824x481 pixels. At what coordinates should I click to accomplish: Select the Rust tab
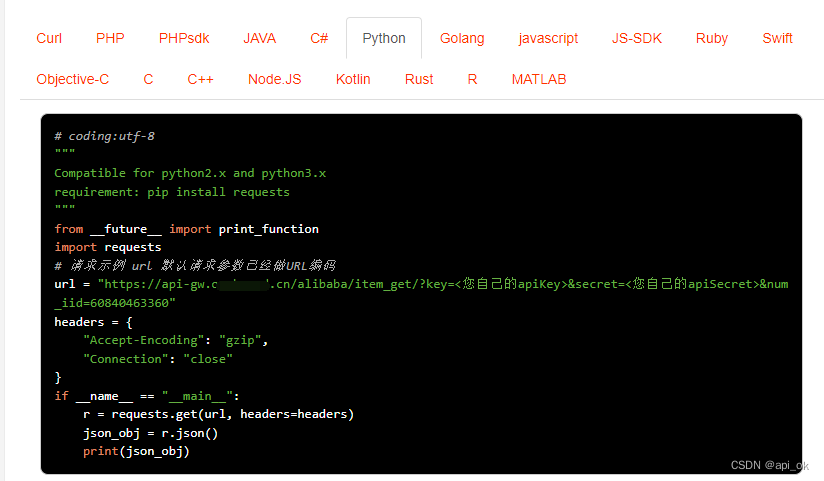click(x=419, y=79)
